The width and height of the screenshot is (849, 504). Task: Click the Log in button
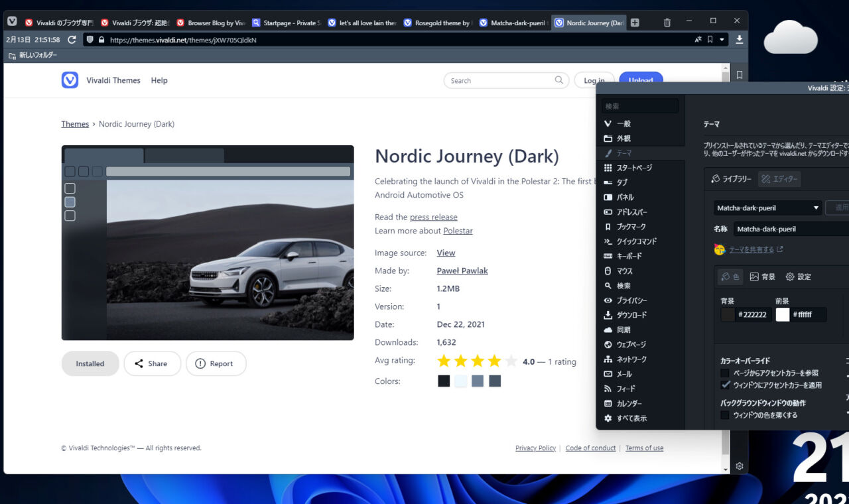point(594,80)
